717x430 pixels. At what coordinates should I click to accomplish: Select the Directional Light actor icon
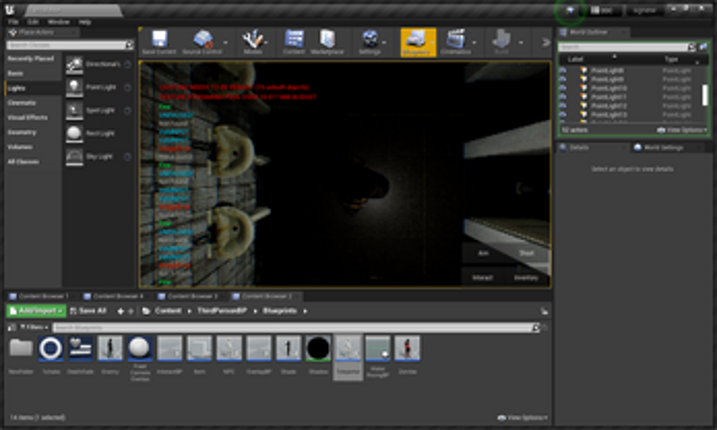click(74, 64)
